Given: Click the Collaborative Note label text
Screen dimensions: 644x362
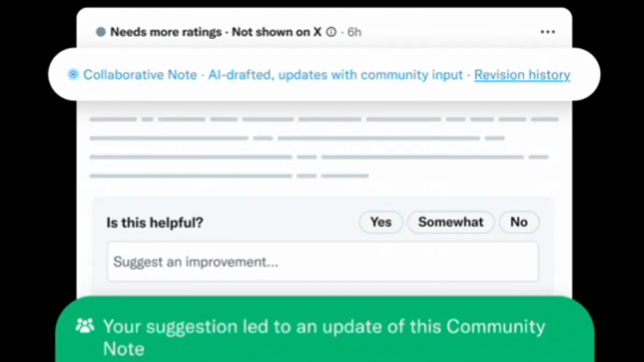Looking at the screenshot, I should coord(140,75).
